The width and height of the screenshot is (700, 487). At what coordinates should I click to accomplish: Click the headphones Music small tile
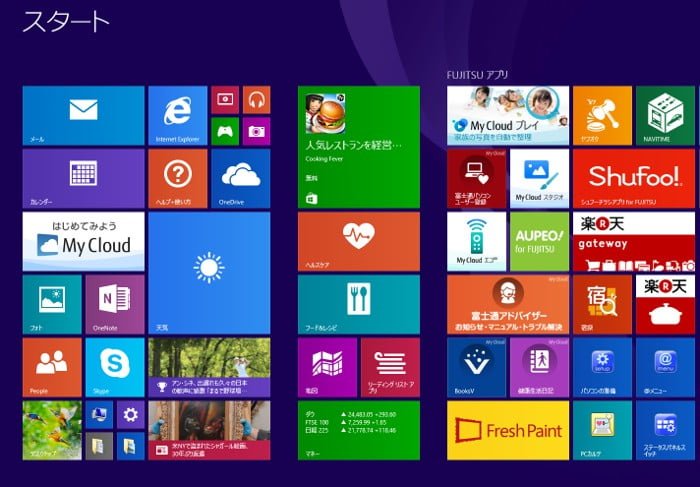256,100
